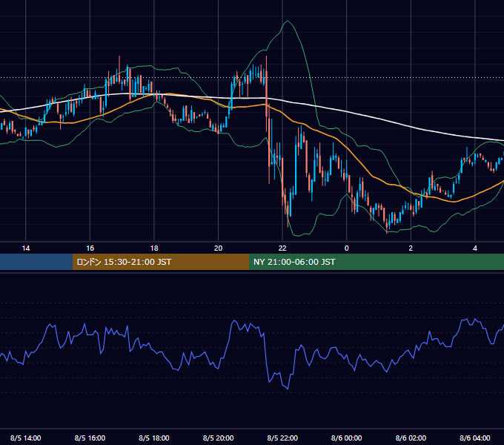Viewport: 504px width, 445px height.
Task: Click the 8/5 16:00 date label
Action: [x=90, y=438]
